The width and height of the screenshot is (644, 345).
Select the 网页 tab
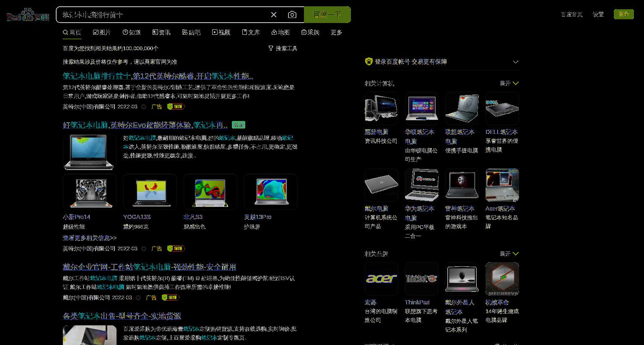pos(72,32)
